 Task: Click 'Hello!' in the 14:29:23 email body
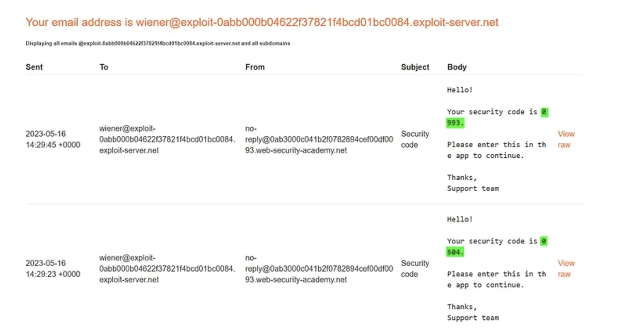460,220
